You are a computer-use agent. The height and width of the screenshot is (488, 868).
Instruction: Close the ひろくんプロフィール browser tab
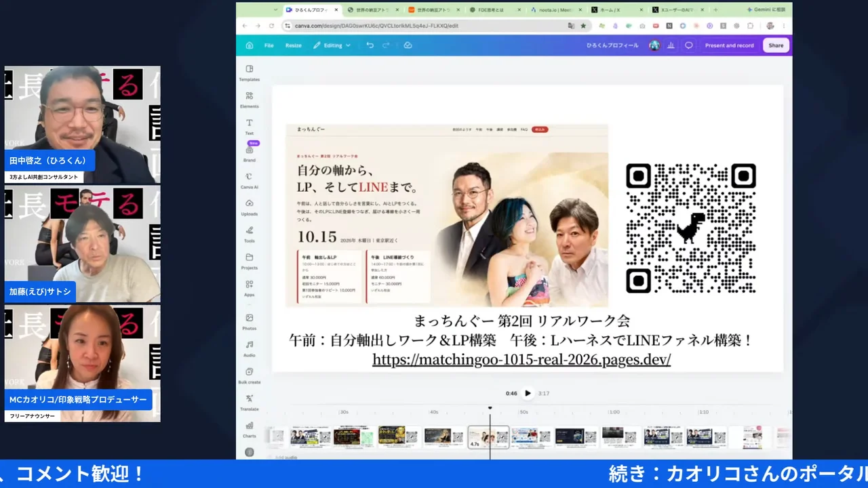pyautogui.click(x=336, y=10)
